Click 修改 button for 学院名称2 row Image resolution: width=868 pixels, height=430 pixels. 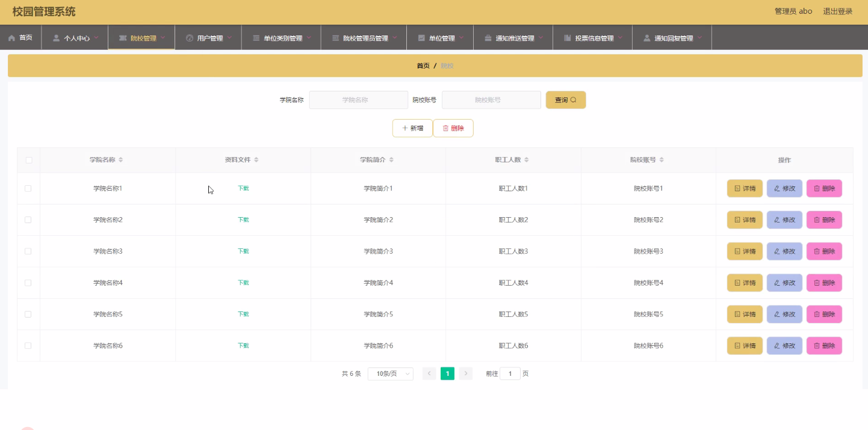(x=784, y=220)
